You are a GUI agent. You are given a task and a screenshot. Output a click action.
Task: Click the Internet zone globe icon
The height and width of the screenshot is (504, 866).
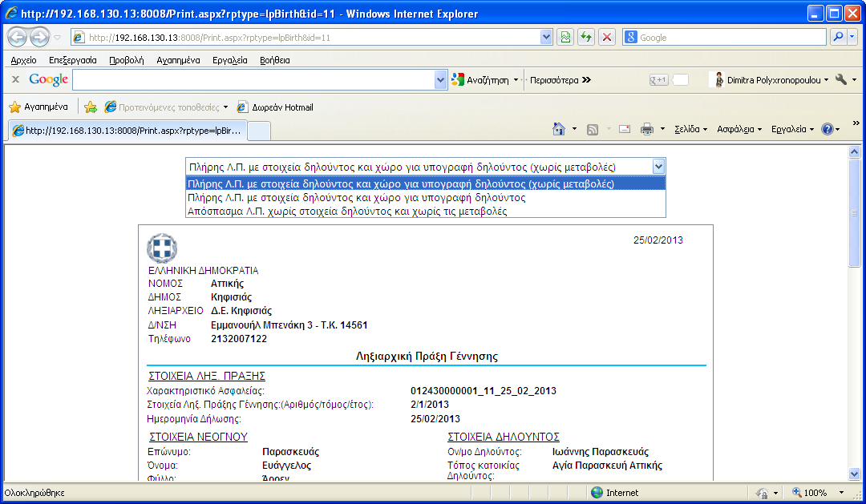point(597,493)
